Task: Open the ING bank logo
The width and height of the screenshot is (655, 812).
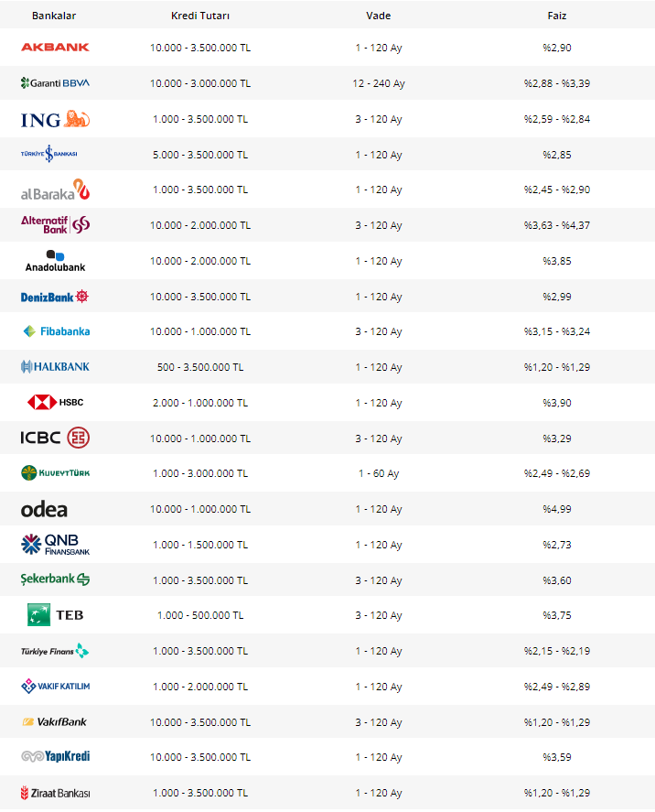Action: point(55,119)
